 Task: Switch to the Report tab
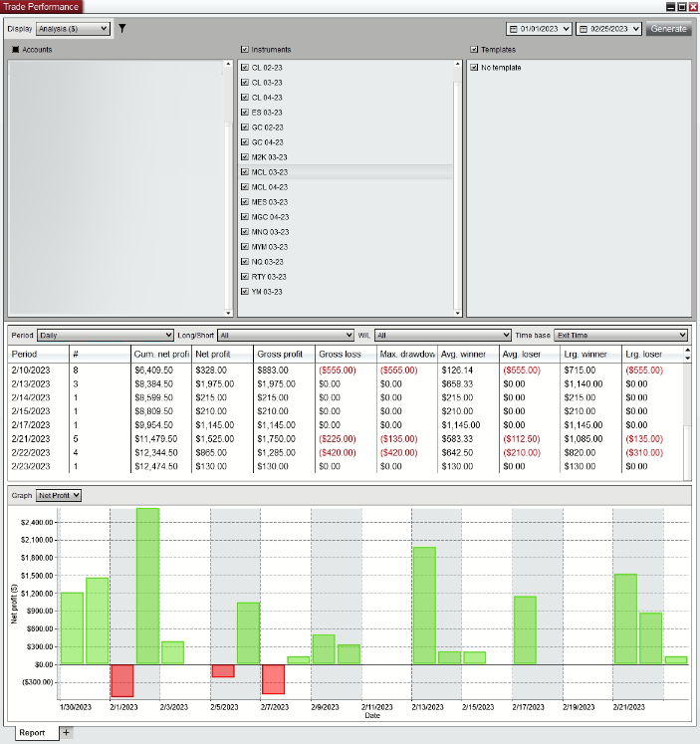(31, 733)
